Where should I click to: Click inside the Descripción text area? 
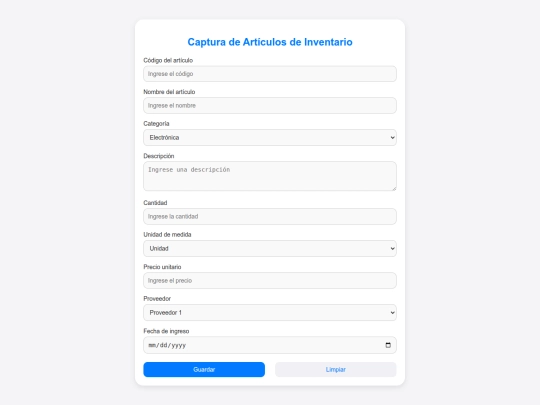[270, 176]
